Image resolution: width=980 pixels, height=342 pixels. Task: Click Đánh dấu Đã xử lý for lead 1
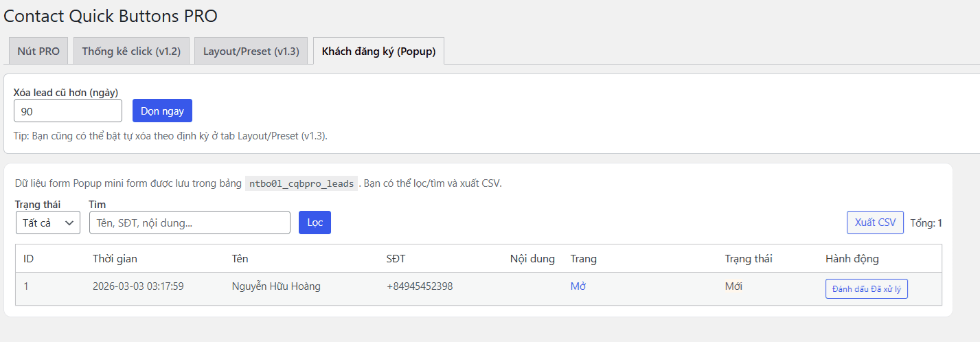tap(867, 290)
